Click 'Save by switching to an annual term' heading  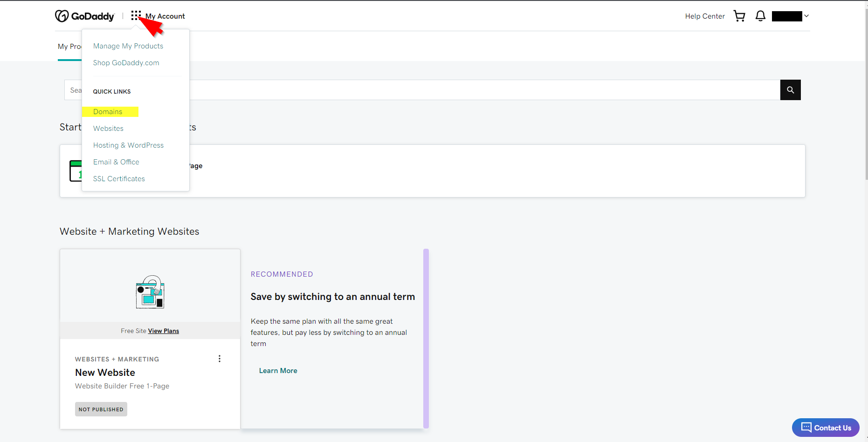(333, 297)
